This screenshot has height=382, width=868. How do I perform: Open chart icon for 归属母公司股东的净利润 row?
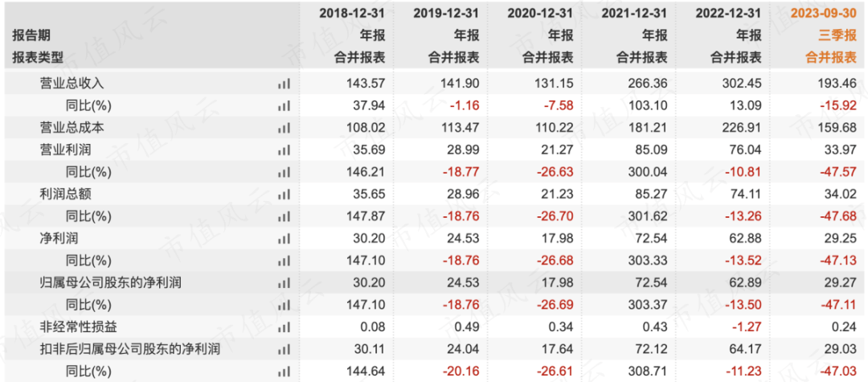pyautogui.click(x=284, y=283)
